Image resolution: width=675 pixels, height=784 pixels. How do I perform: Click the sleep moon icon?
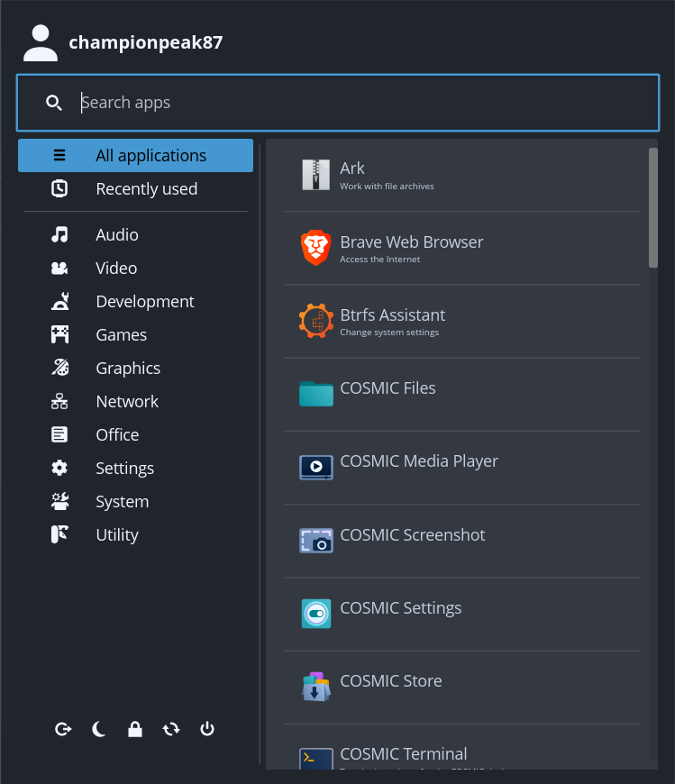point(99,730)
